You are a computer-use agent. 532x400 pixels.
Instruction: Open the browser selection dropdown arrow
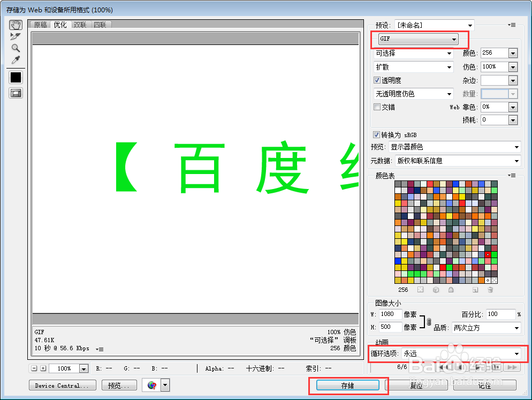(165, 386)
